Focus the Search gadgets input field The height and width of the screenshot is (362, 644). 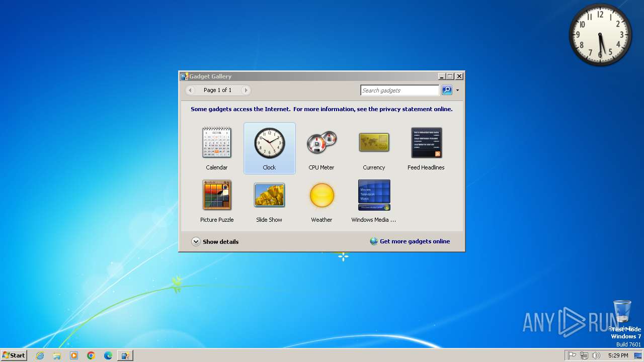tap(400, 90)
